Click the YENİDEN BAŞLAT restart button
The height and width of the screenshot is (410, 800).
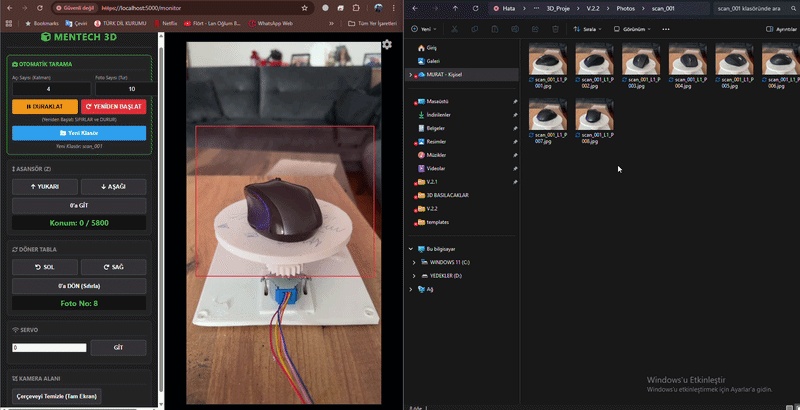[113, 107]
